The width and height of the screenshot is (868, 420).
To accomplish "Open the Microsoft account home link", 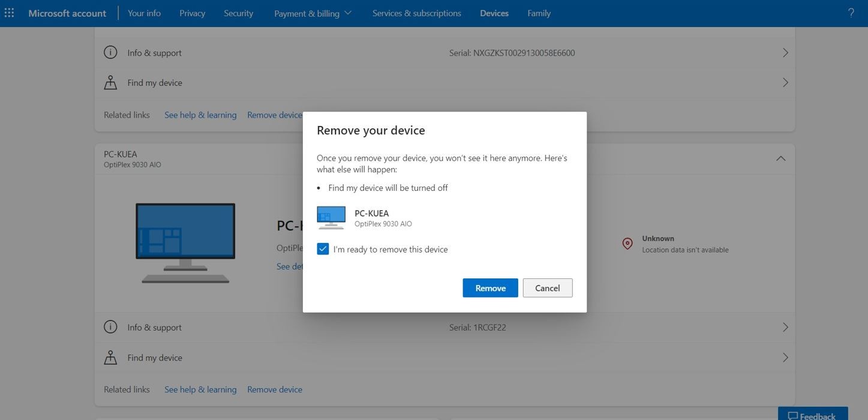I will [x=67, y=13].
